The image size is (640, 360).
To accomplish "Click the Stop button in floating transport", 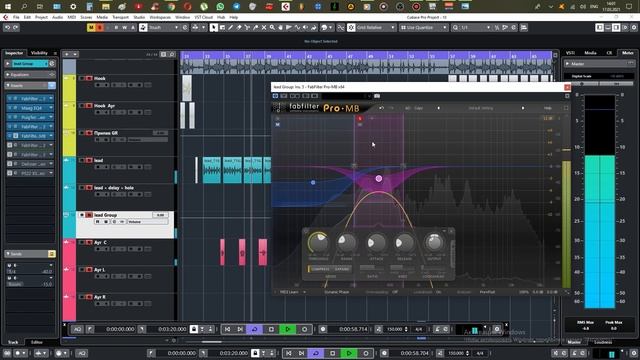I will pos(271,329).
